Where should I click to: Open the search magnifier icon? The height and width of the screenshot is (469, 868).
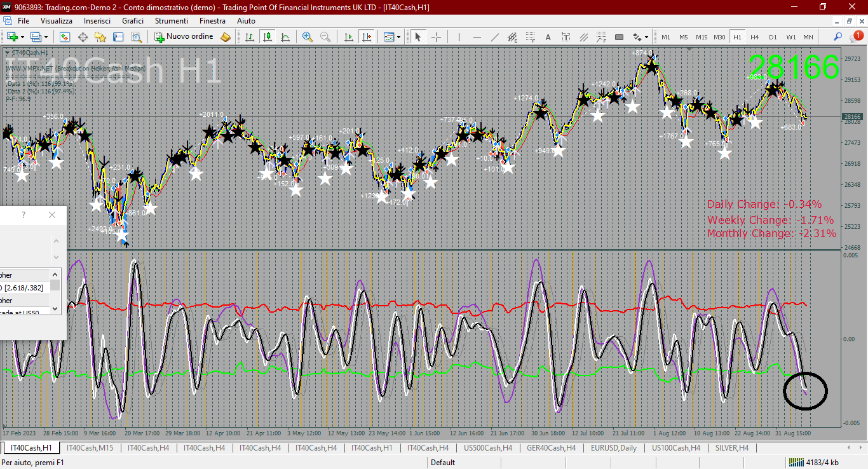[838, 37]
